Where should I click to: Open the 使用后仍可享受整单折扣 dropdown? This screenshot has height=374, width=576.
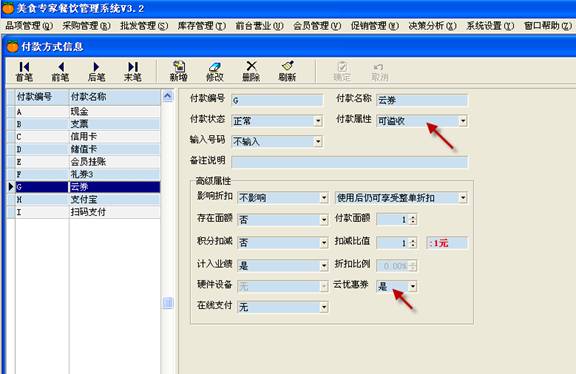tap(463, 198)
